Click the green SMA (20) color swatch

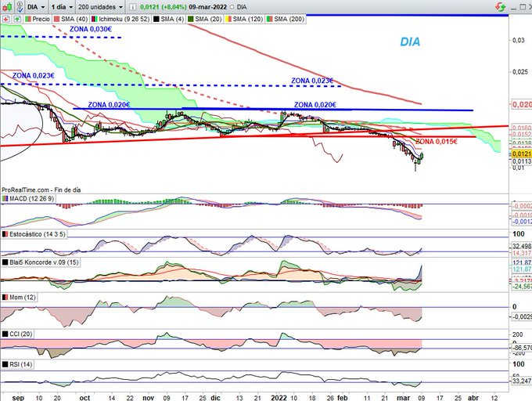tap(191, 19)
